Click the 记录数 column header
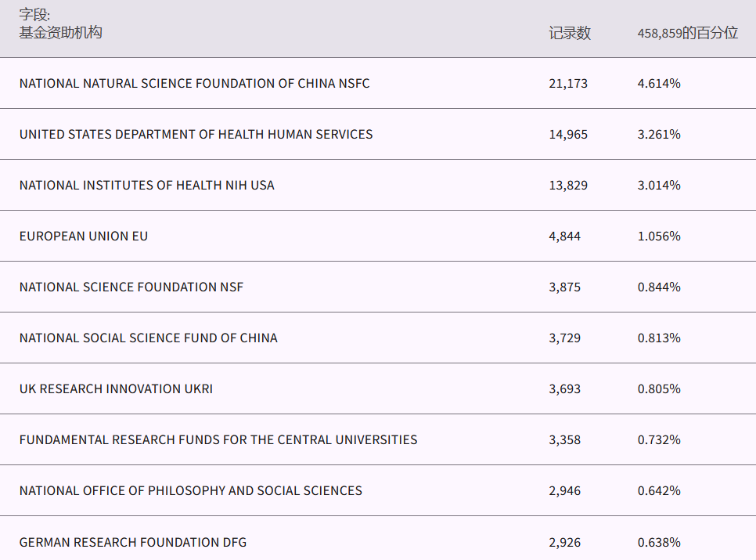The height and width of the screenshot is (560, 756). coord(569,33)
